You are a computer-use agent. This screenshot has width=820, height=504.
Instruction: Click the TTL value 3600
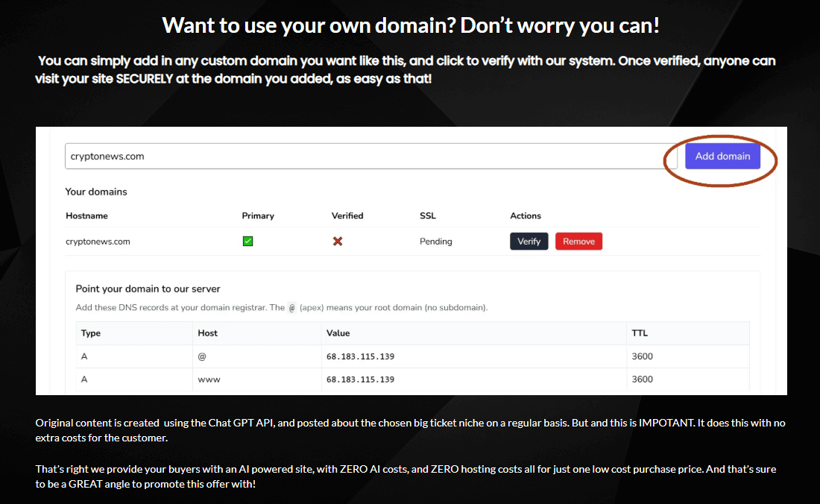click(642, 356)
